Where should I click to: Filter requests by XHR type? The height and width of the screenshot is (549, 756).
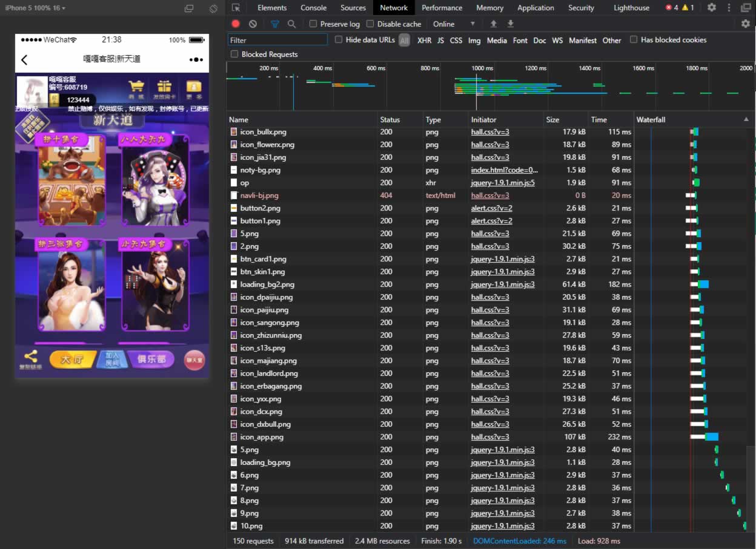[x=424, y=41]
